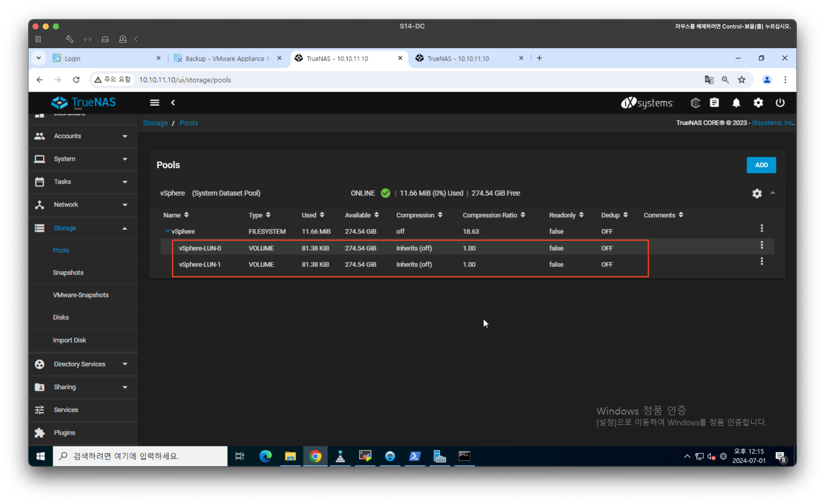Open the settings gear in top bar
The height and width of the screenshot is (504, 825).
tap(758, 103)
